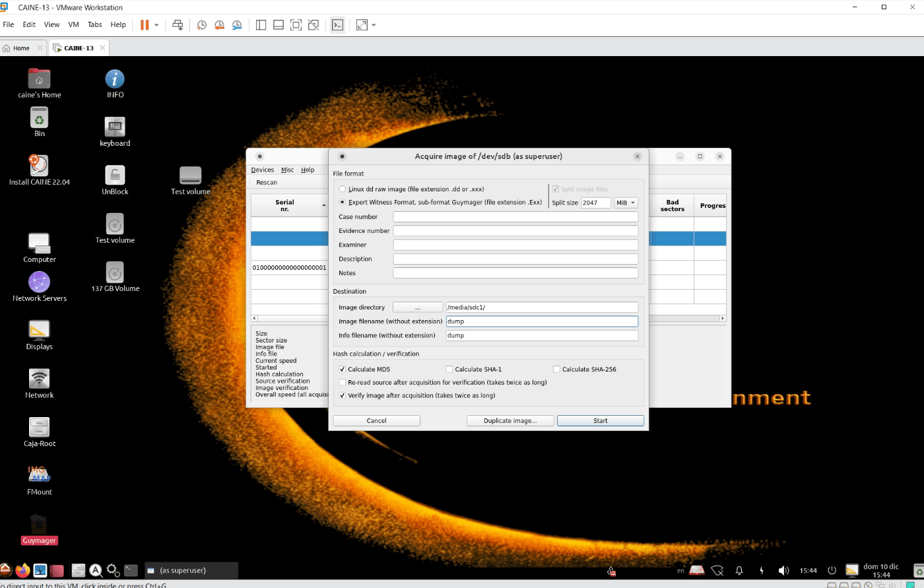Click the Guymager device list horizontal scrollbar

488,318
